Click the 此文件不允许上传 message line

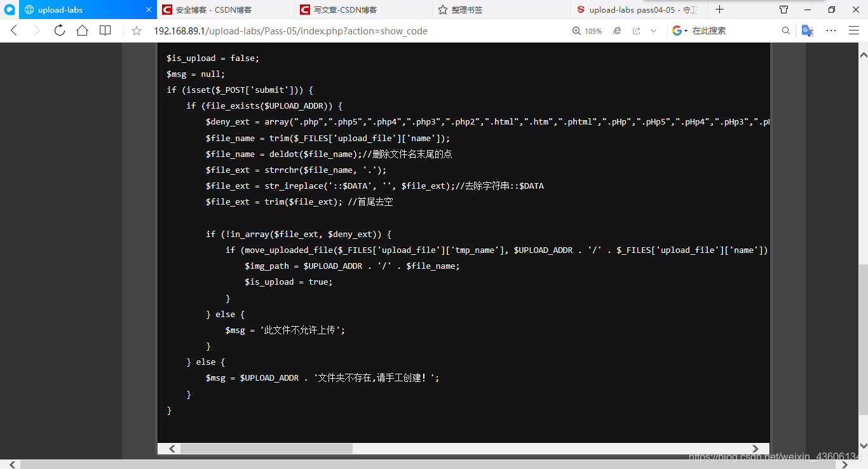(x=285, y=330)
